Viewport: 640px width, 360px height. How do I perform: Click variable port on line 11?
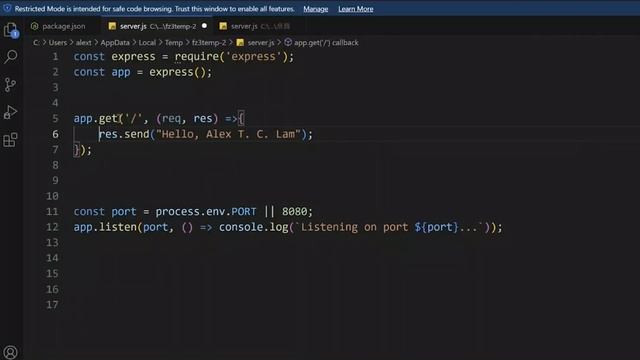(x=124, y=211)
